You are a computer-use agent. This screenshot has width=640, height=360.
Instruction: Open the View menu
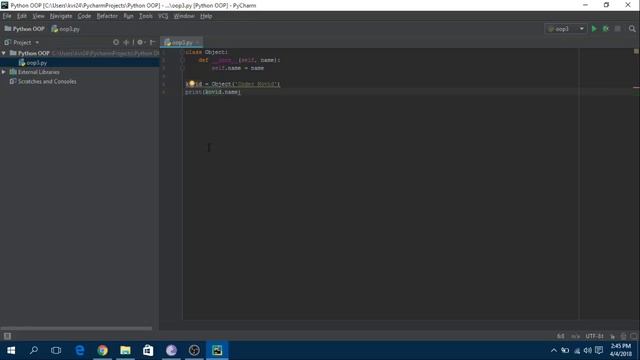(x=38, y=16)
